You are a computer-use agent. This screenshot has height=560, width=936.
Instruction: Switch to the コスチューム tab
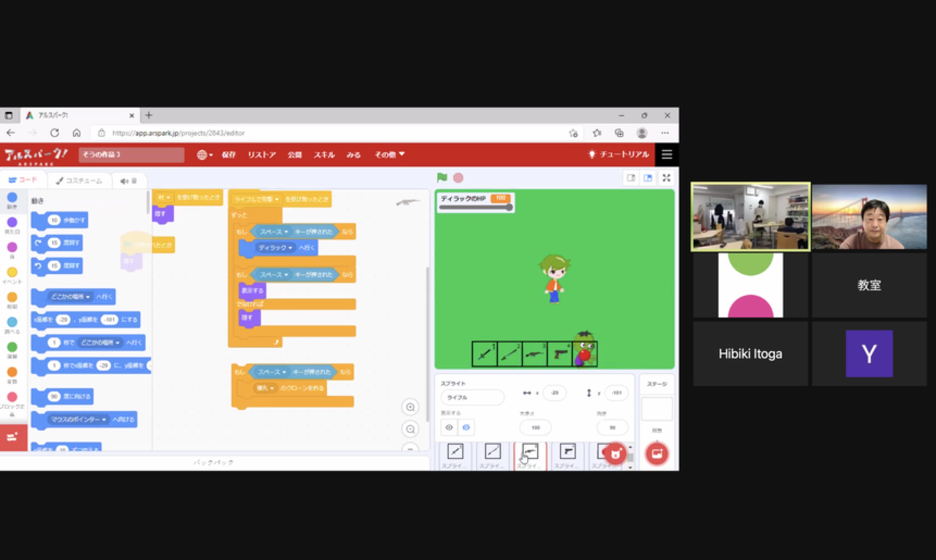click(x=79, y=181)
